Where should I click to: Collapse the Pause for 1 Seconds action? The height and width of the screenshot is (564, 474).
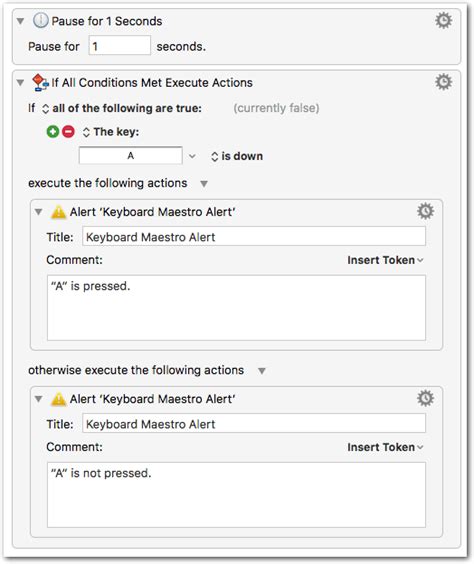pyautogui.click(x=20, y=21)
